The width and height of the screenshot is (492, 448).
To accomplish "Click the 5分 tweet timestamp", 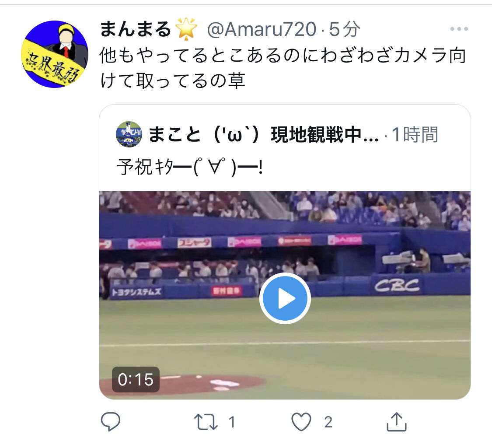I will point(344,29).
